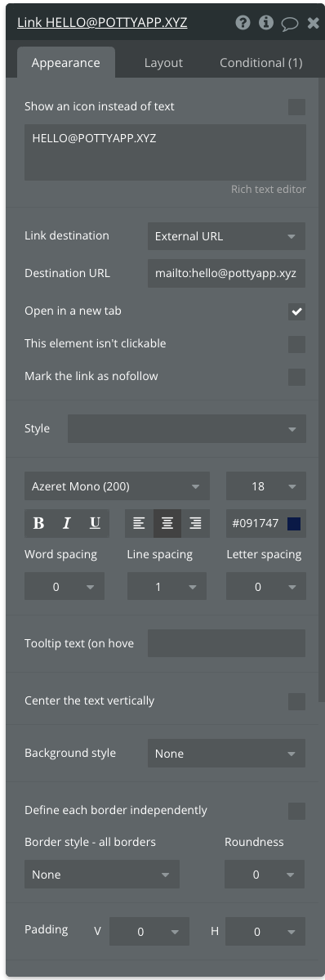Toggle italic text formatting

click(67, 524)
